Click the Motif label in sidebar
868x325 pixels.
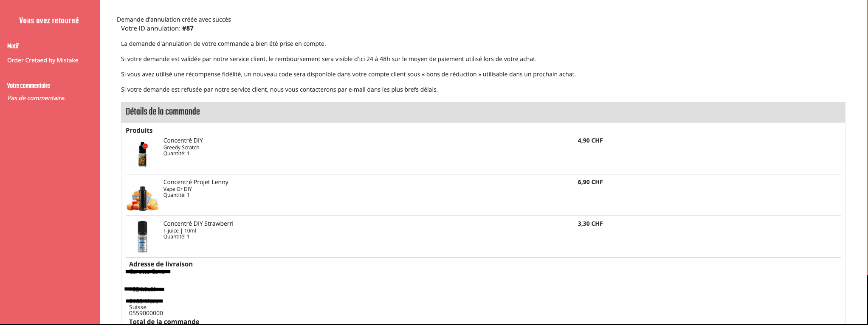(13, 46)
